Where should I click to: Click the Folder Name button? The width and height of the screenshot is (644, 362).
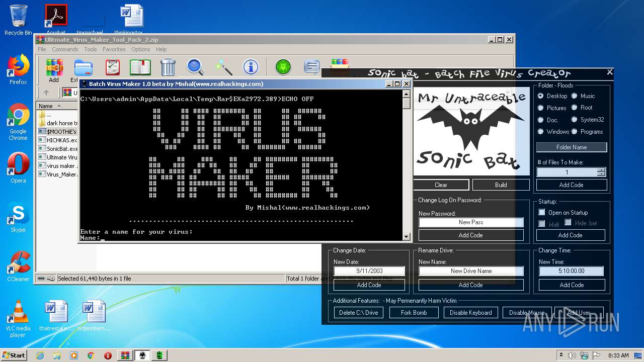pos(572,147)
